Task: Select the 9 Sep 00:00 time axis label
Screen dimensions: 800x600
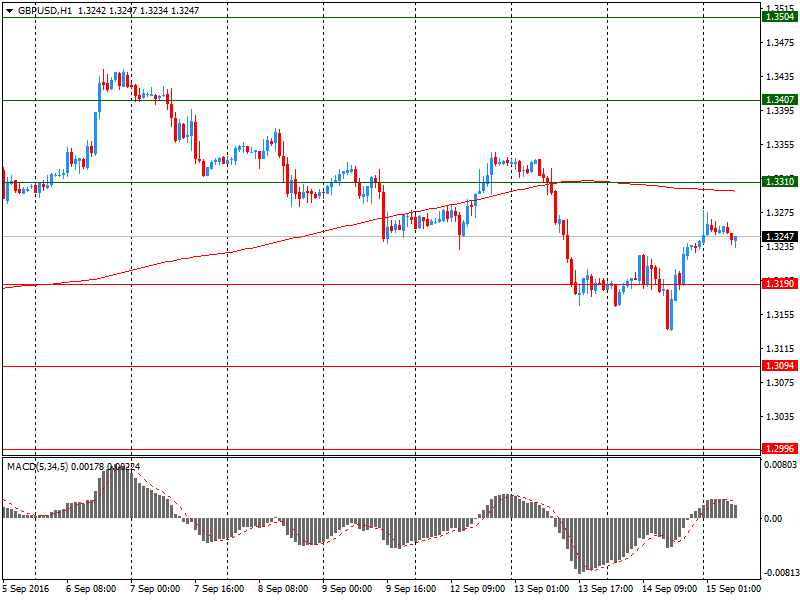Action: [347, 589]
